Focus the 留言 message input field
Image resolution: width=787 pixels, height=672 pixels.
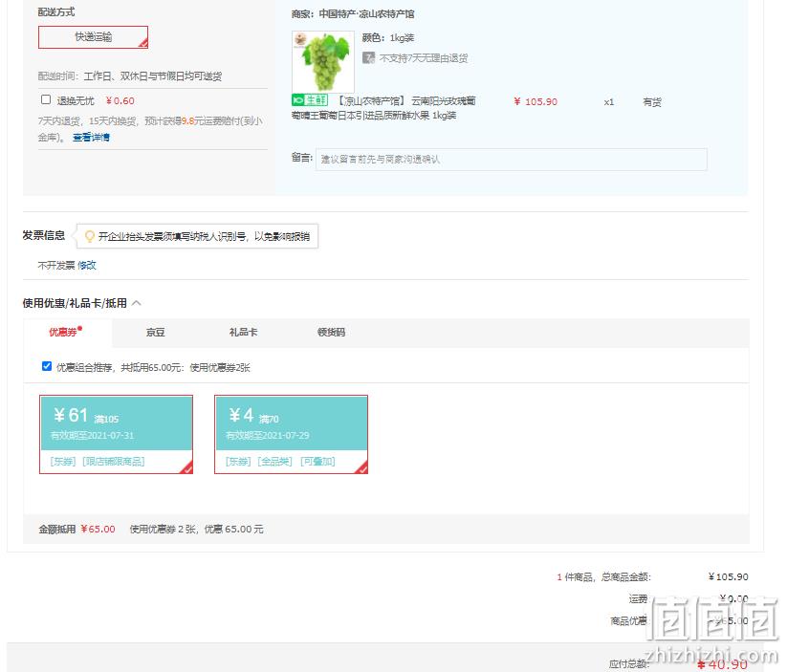511,159
